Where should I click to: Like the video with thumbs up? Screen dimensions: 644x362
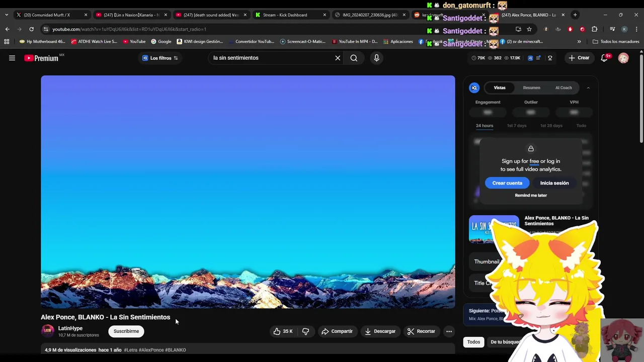(x=283, y=331)
